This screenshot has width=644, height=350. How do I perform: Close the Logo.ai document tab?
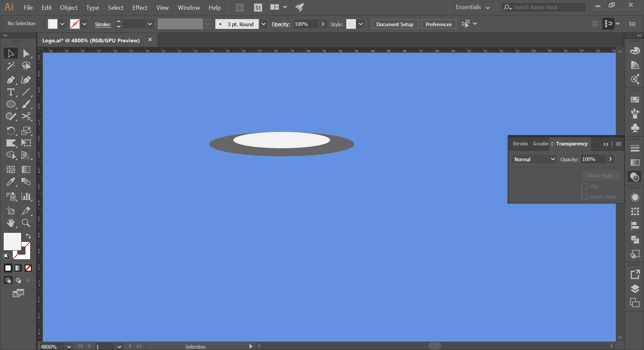point(150,40)
